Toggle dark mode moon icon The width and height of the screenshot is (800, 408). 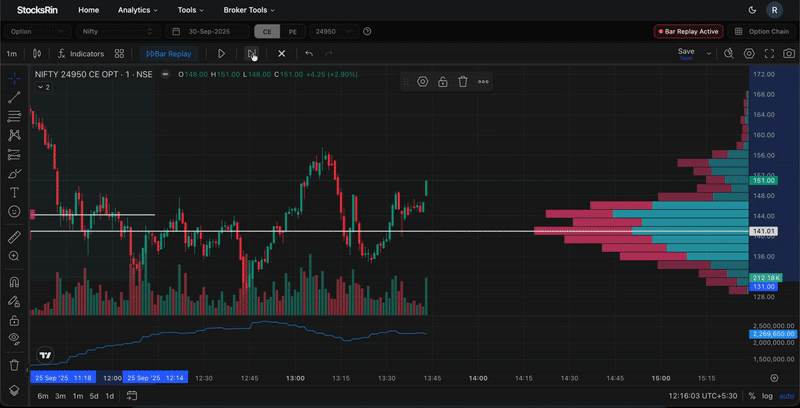coord(752,10)
